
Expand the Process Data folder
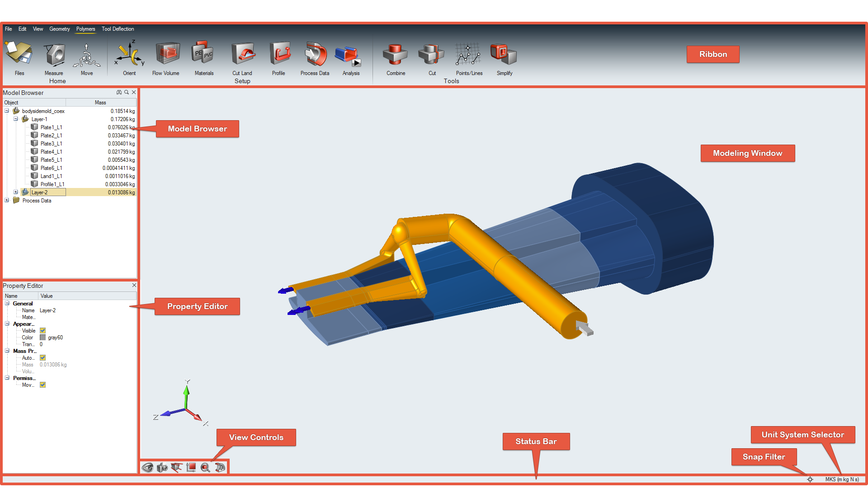(7, 201)
